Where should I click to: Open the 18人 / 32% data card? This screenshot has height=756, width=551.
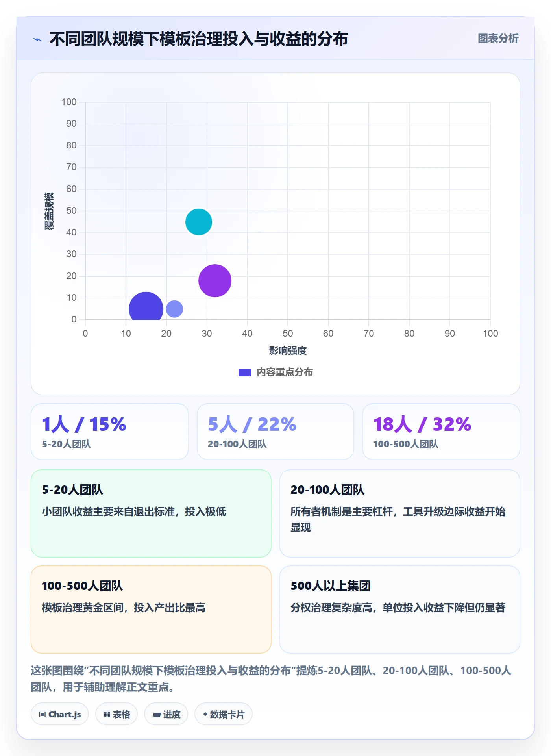(441, 432)
